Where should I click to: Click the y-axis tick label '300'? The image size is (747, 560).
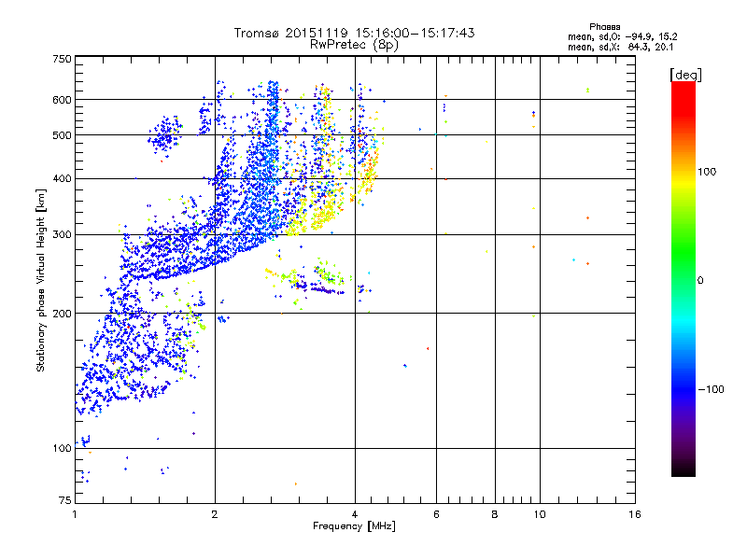click(62, 235)
